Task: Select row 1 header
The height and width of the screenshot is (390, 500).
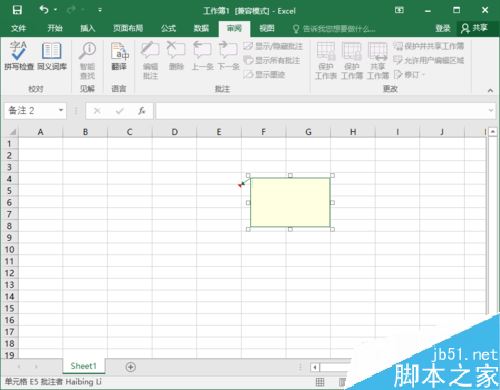Action: tap(9, 144)
